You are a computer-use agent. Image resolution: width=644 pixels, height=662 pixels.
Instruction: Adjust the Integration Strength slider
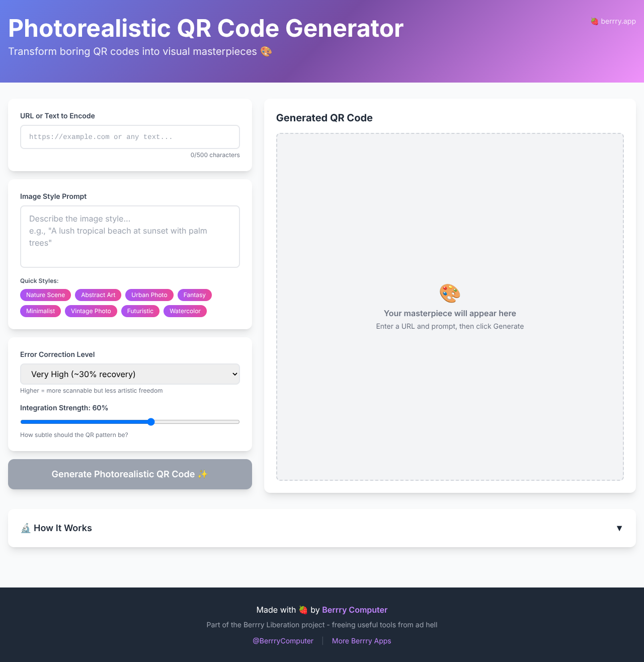pyautogui.click(x=151, y=422)
